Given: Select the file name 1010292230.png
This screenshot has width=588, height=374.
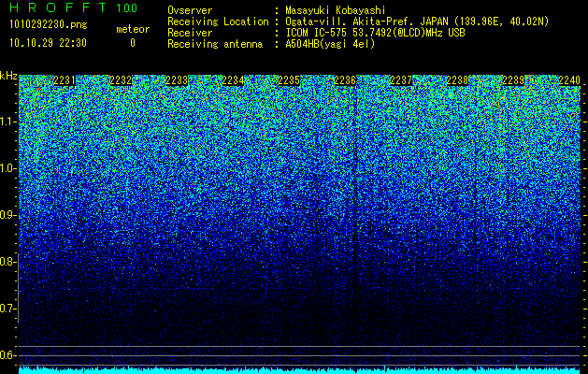Looking at the screenshot, I should pyautogui.click(x=49, y=25).
